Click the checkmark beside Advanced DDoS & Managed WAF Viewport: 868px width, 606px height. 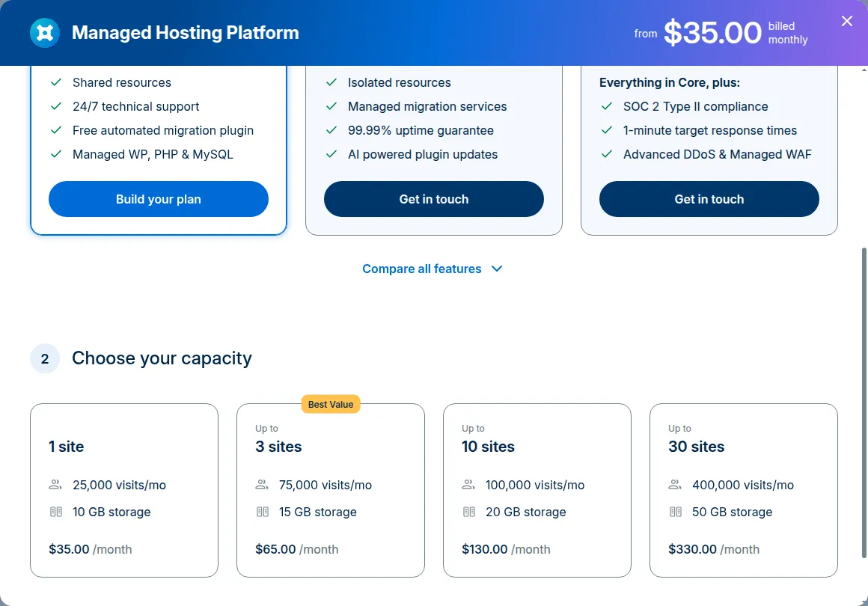click(607, 154)
